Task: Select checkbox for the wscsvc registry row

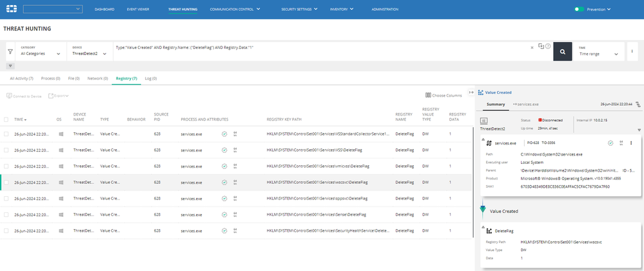Action: pyautogui.click(x=6, y=183)
